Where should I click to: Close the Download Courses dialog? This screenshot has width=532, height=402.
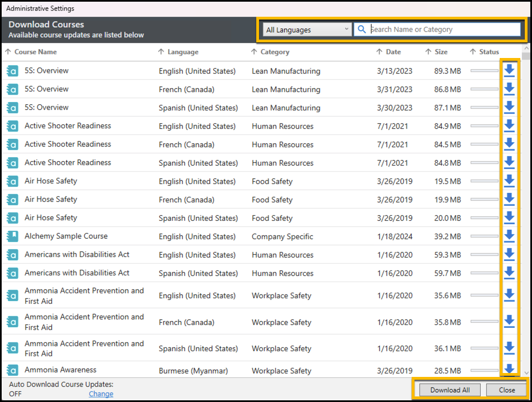coord(506,389)
